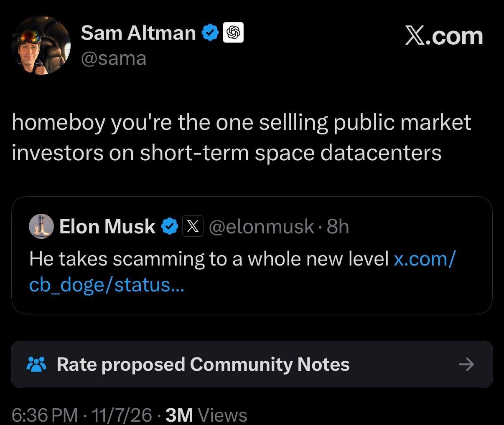Click Sam Altman's blue verified badge
Viewport: 504px width, 425px height.
(211, 33)
